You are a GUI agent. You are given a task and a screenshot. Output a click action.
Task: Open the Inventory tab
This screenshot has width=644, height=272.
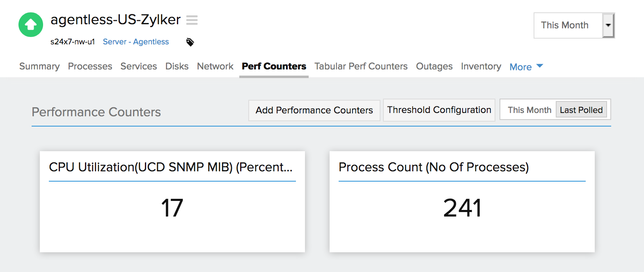tap(481, 66)
